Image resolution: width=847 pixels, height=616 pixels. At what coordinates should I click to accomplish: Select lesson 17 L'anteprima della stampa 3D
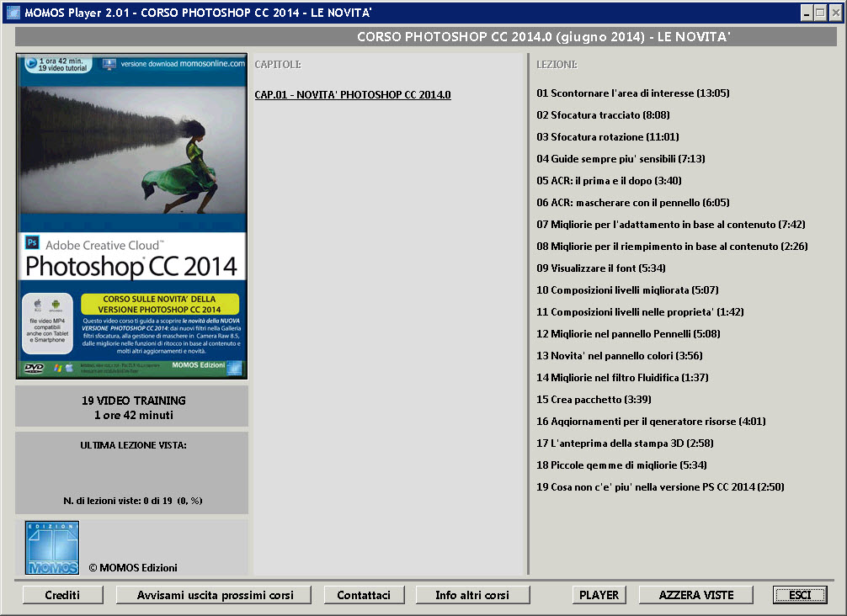point(625,443)
